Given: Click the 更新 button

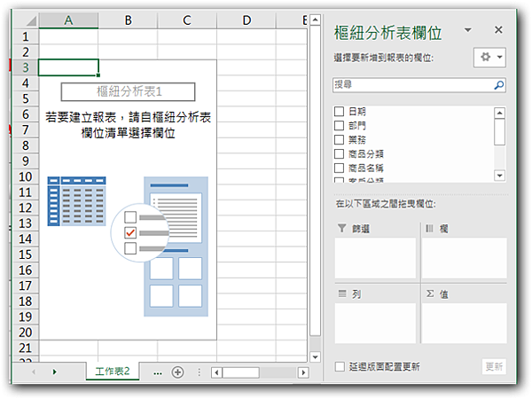Looking at the screenshot, I should [x=494, y=366].
